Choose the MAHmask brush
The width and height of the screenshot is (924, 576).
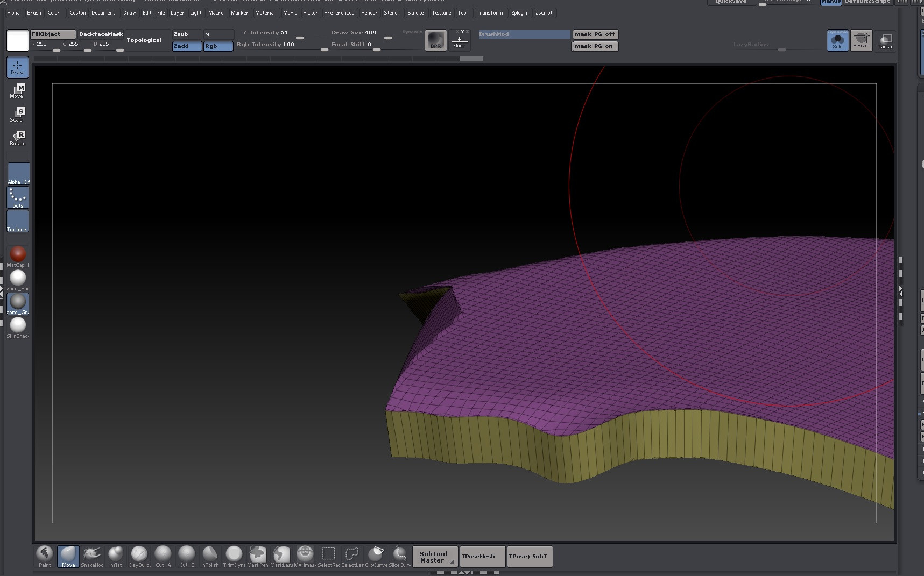click(x=305, y=557)
